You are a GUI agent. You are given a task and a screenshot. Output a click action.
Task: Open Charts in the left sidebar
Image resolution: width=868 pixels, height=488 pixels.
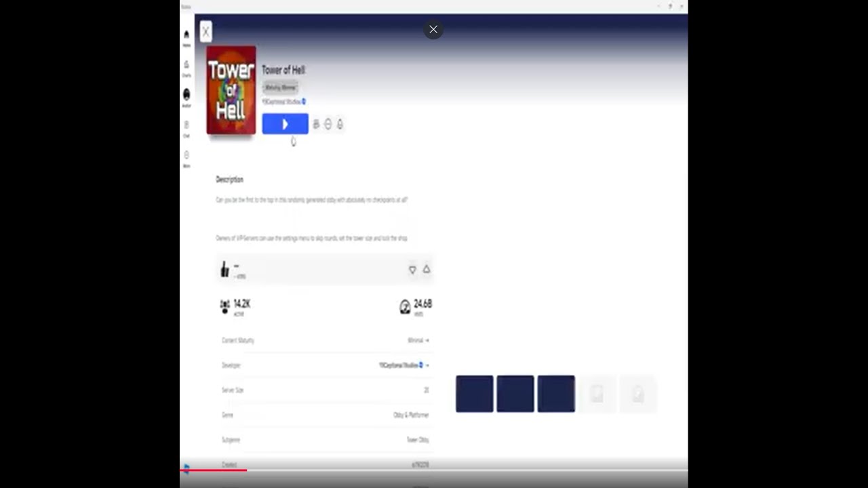[x=186, y=68]
